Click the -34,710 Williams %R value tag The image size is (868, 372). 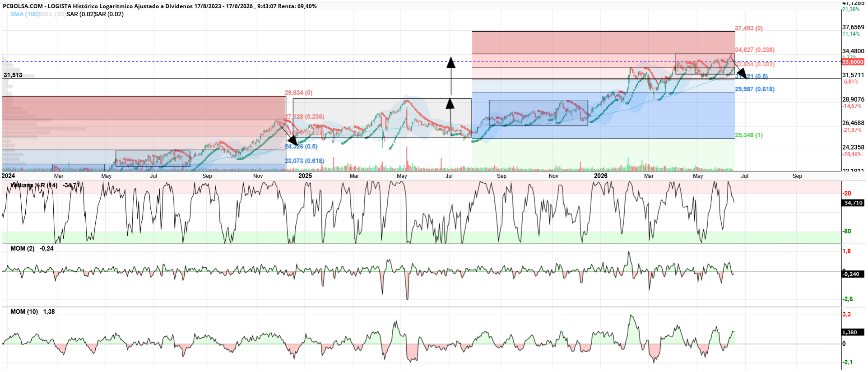[853, 203]
